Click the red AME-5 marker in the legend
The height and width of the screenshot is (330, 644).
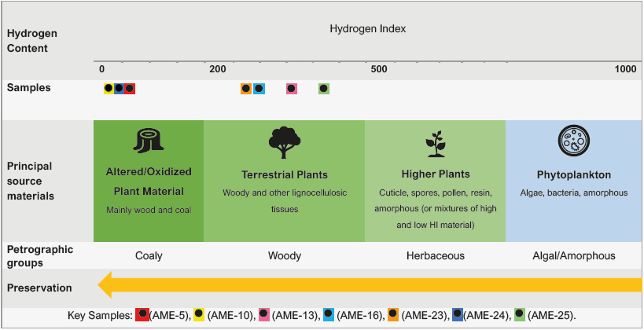point(142,314)
